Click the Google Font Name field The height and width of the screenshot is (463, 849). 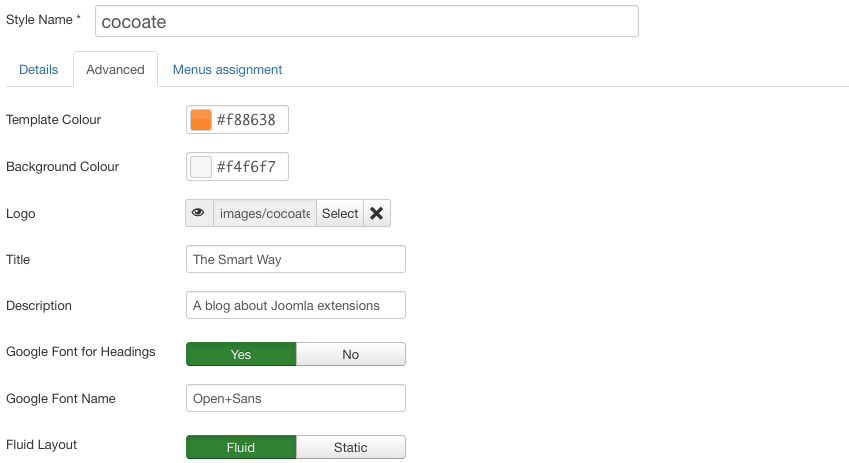click(x=296, y=399)
